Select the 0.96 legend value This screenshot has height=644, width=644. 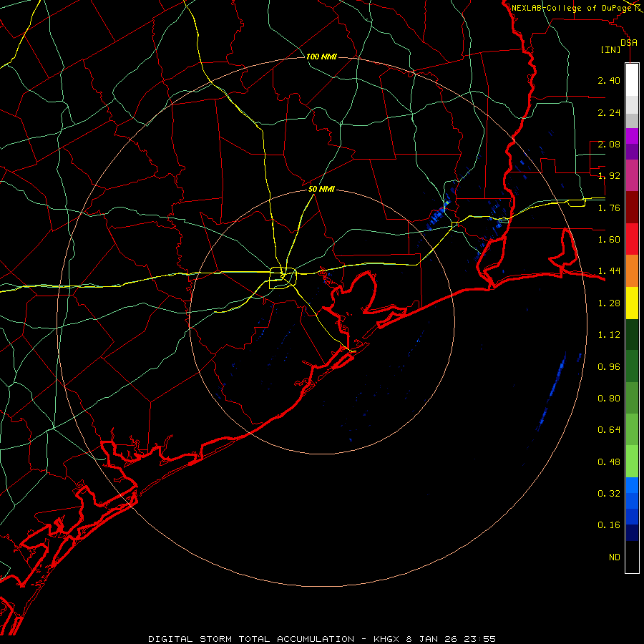click(x=609, y=367)
